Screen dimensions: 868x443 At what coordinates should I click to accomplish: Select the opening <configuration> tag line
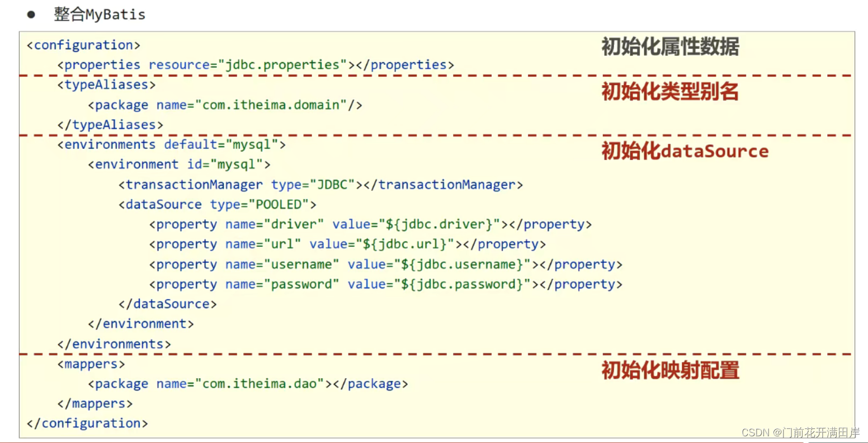pos(83,45)
